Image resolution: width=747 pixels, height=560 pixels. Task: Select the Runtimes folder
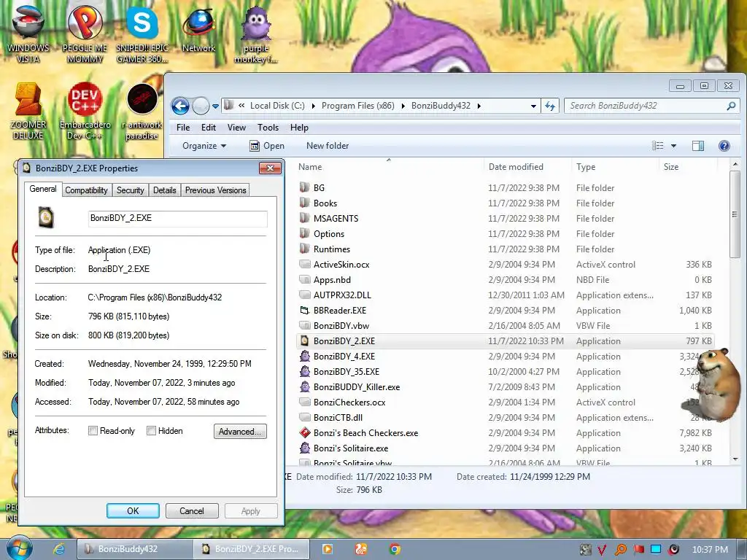(x=506, y=249)
